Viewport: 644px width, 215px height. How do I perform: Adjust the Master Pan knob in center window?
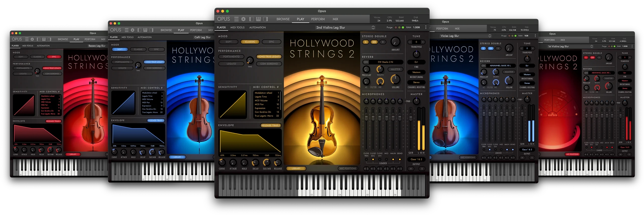[416, 101]
